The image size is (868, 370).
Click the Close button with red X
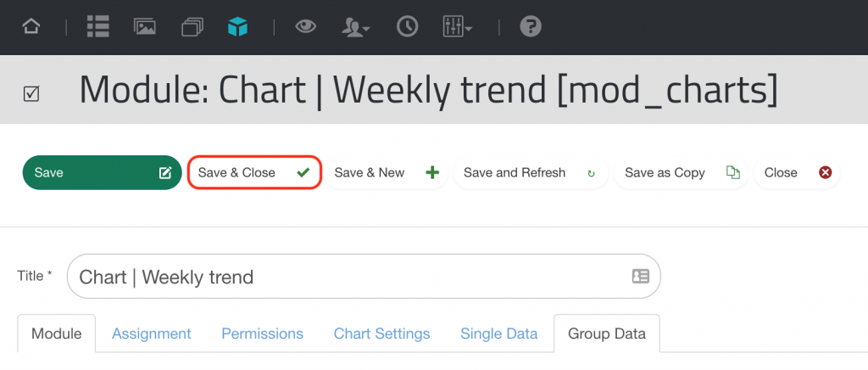[797, 172]
